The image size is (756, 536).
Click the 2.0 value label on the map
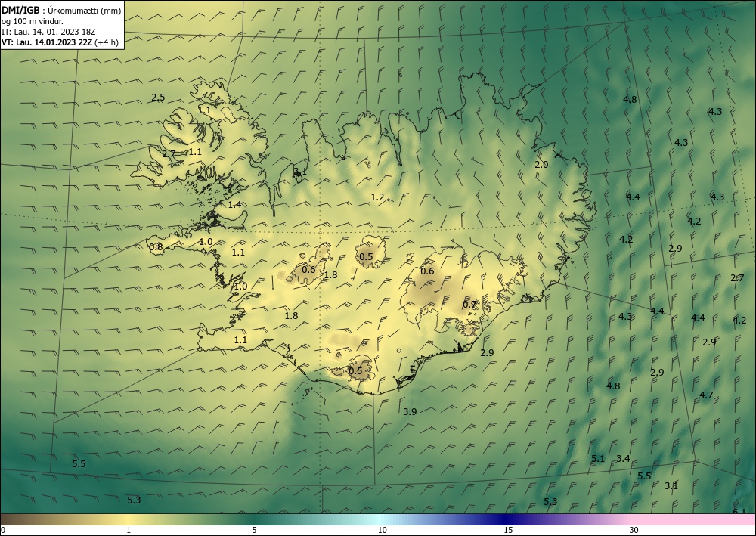[x=541, y=164]
